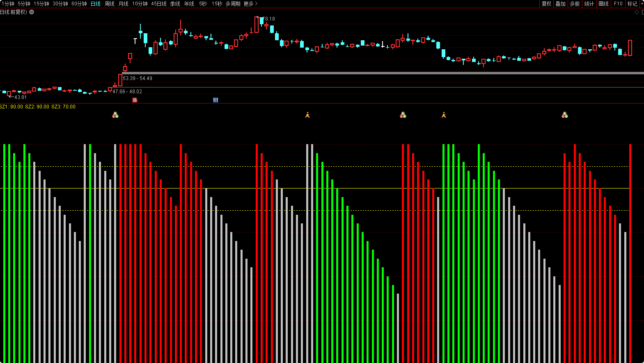
Task: Click the 叠加 overlay button
Action: pyautogui.click(x=560, y=4)
